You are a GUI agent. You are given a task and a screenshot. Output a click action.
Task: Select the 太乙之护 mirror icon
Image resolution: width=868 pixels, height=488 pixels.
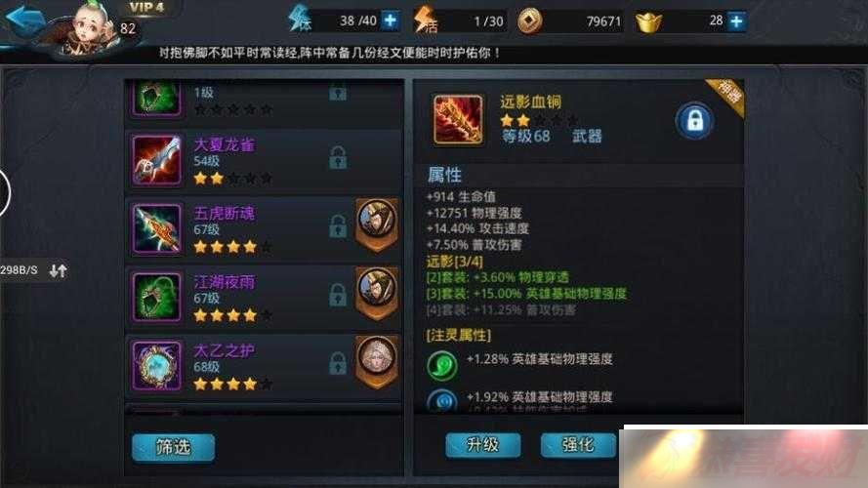[156, 366]
